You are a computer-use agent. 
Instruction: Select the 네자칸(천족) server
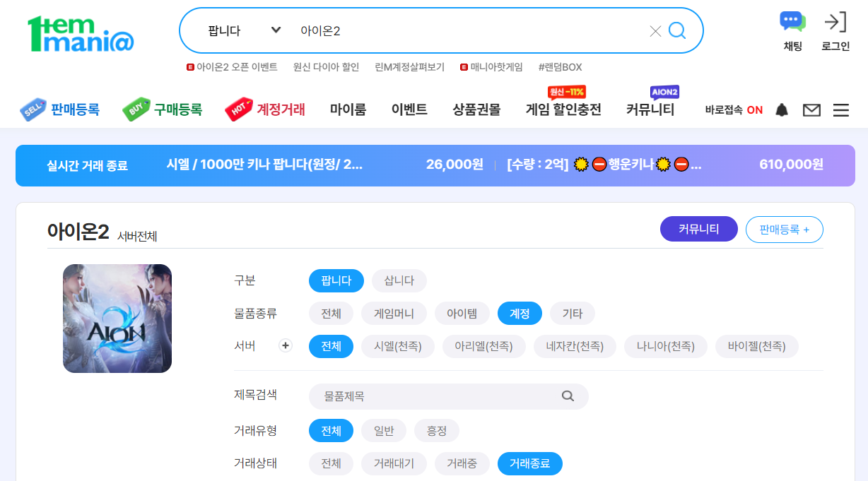(x=575, y=346)
